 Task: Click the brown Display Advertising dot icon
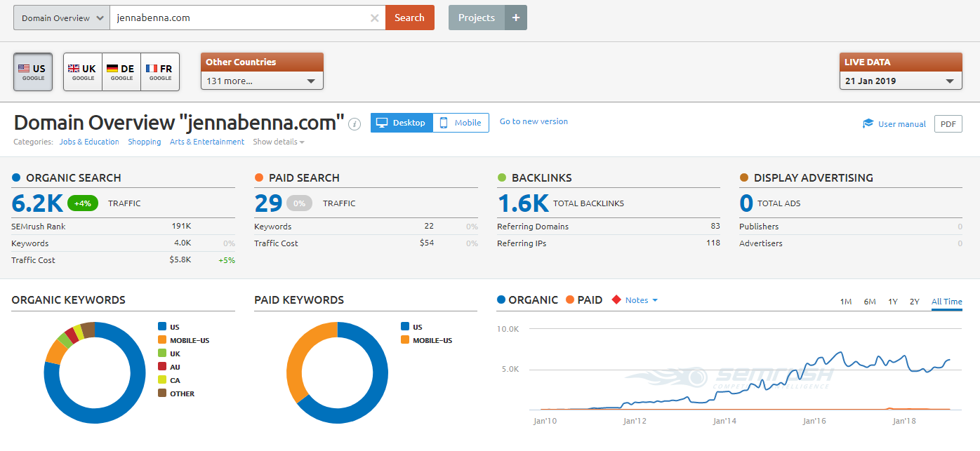[744, 177]
